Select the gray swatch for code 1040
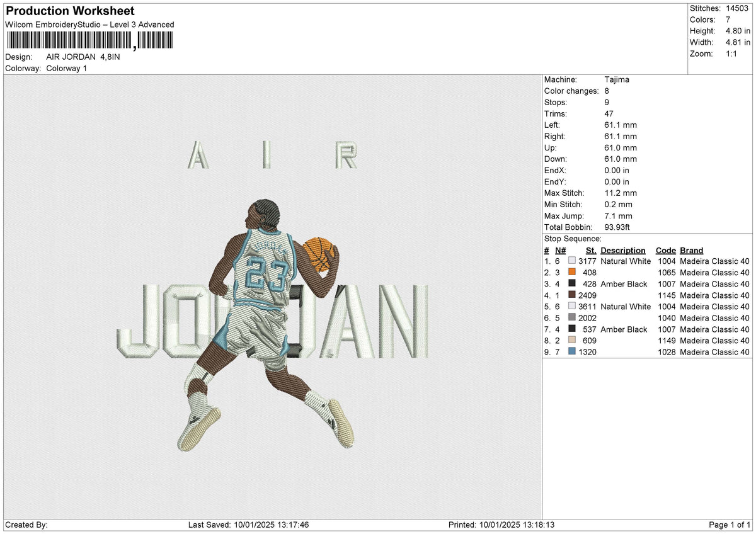 [x=572, y=318]
